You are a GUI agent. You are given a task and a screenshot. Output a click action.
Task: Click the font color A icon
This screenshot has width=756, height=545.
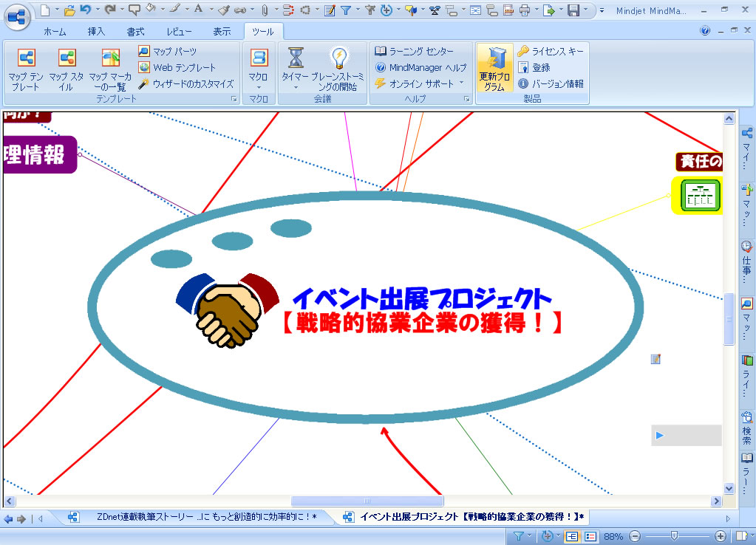198,9
